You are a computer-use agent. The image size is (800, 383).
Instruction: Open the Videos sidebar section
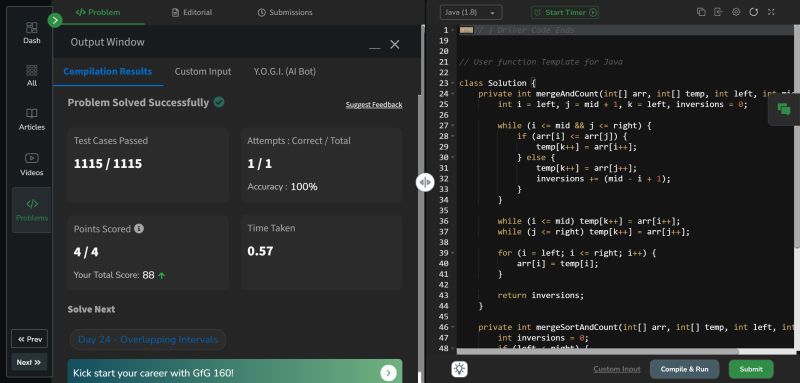click(32, 165)
